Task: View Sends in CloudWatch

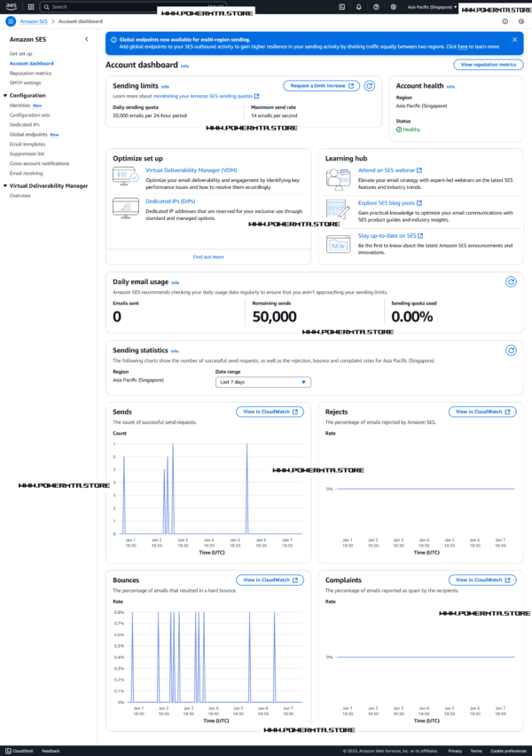Action: [270, 412]
